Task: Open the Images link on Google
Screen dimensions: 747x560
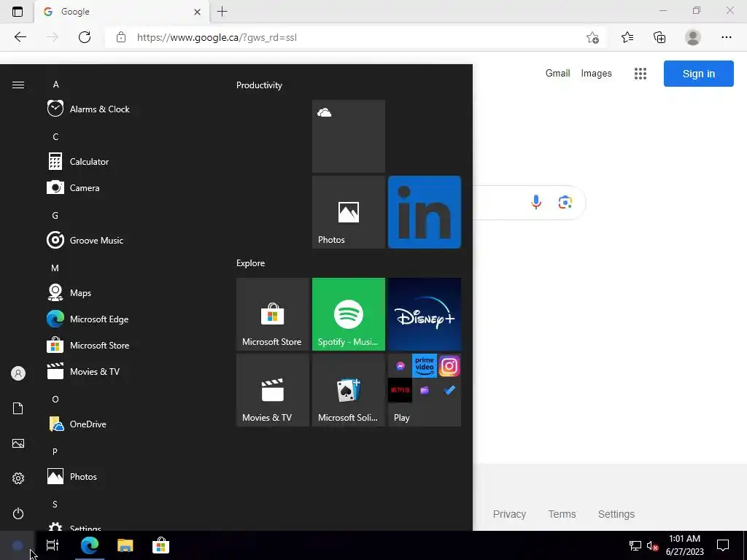Action: coord(596,74)
